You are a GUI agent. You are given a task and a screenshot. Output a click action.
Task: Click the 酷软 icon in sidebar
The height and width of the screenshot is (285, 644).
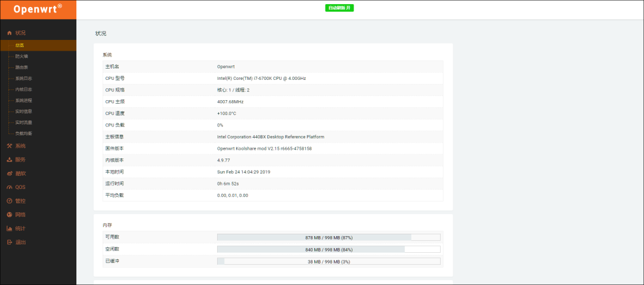[9, 174]
